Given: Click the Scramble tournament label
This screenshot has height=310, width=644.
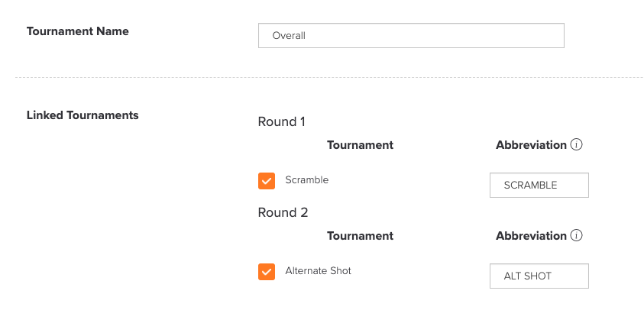Looking at the screenshot, I should pos(307,180).
